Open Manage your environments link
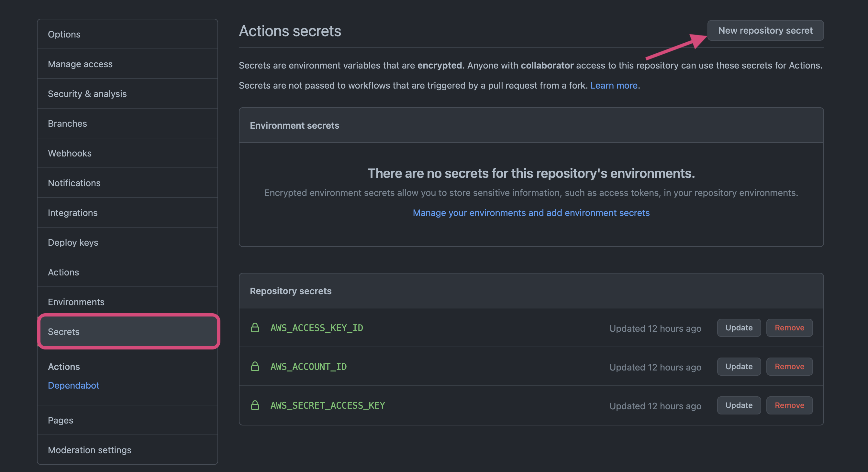Image resolution: width=868 pixels, height=472 pixels. (531, 213)
